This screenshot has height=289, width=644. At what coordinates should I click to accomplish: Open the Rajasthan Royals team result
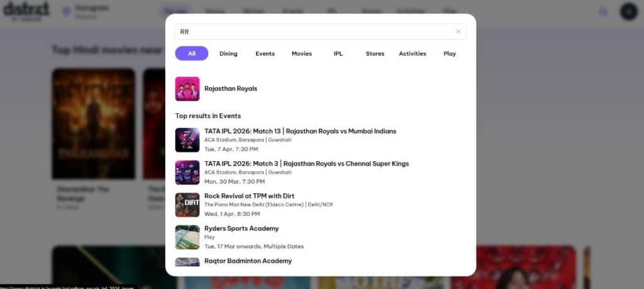231,89
